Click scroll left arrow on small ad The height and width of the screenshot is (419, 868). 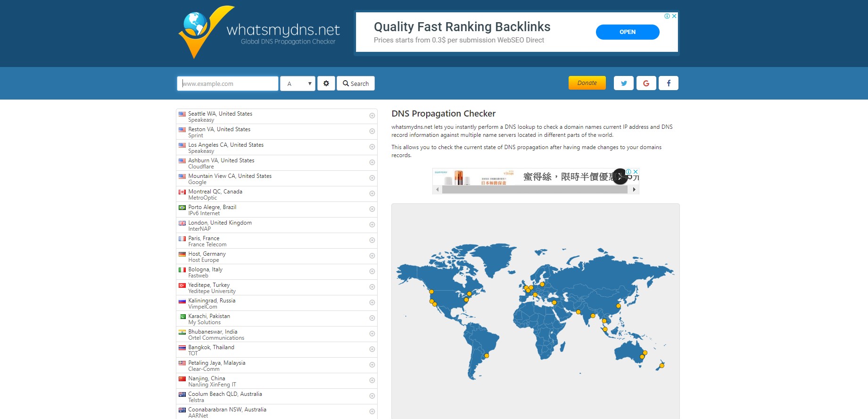[x=438, y=189]
